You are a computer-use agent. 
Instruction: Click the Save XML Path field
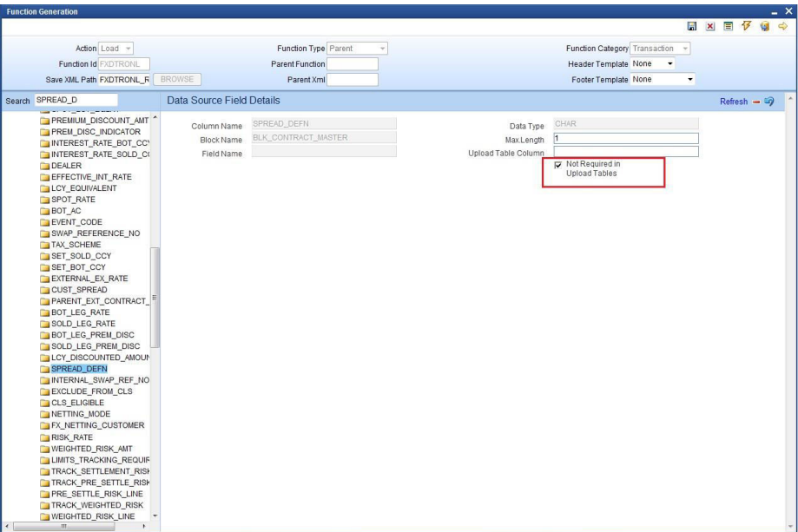123,80
